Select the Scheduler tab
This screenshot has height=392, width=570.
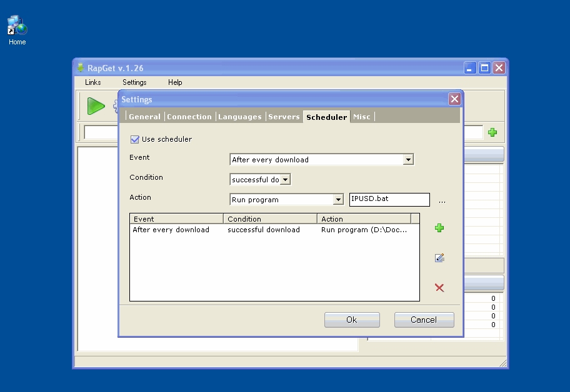click(x=326, y=117)
